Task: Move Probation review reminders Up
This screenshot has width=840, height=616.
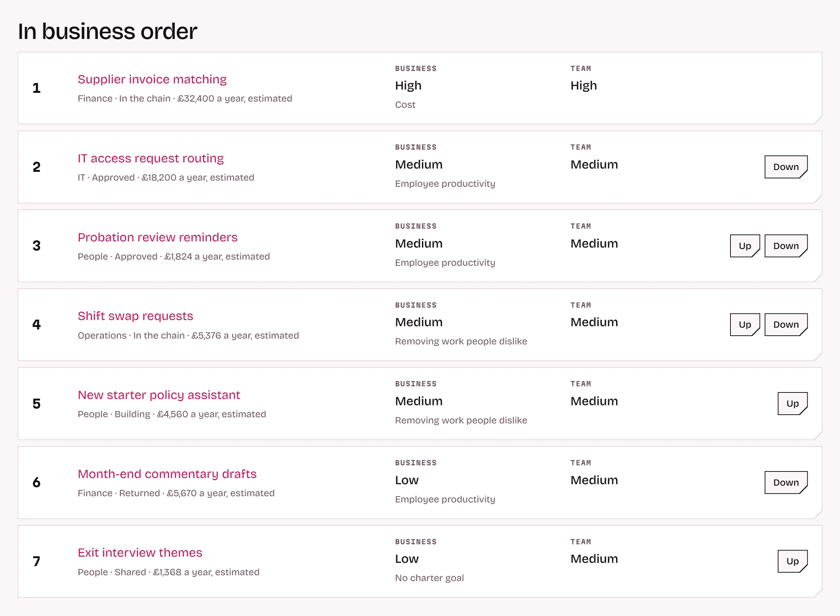Action: (x=745, y=246)
